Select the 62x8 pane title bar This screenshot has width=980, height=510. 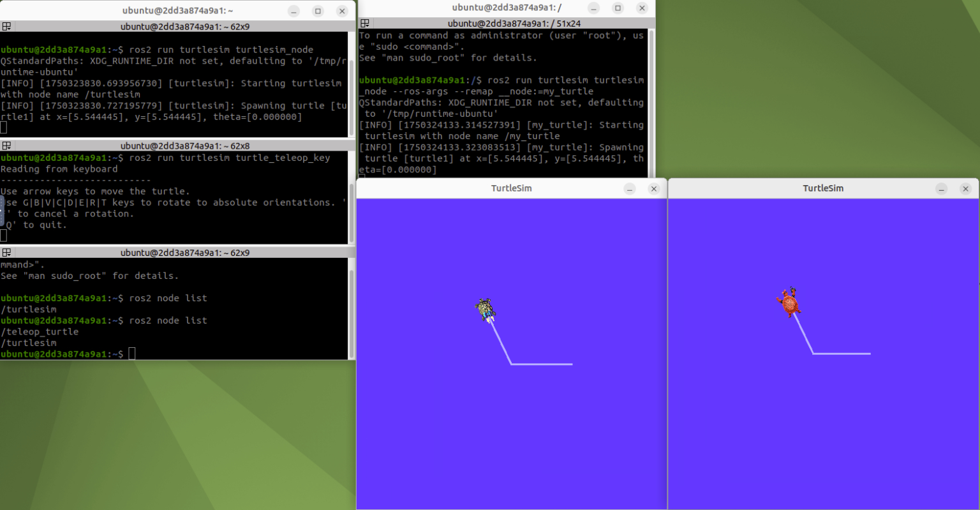tap(185, 146)
